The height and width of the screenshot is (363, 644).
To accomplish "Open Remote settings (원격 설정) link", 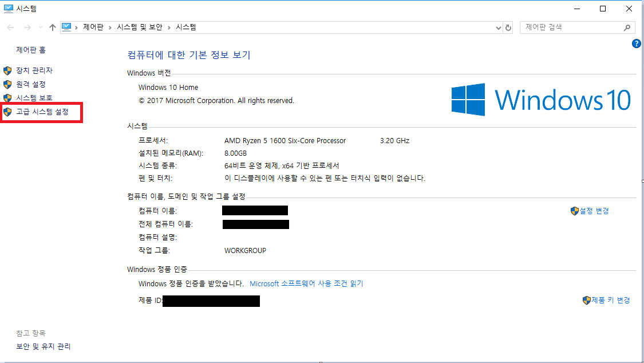I will (x=31, y=84).
